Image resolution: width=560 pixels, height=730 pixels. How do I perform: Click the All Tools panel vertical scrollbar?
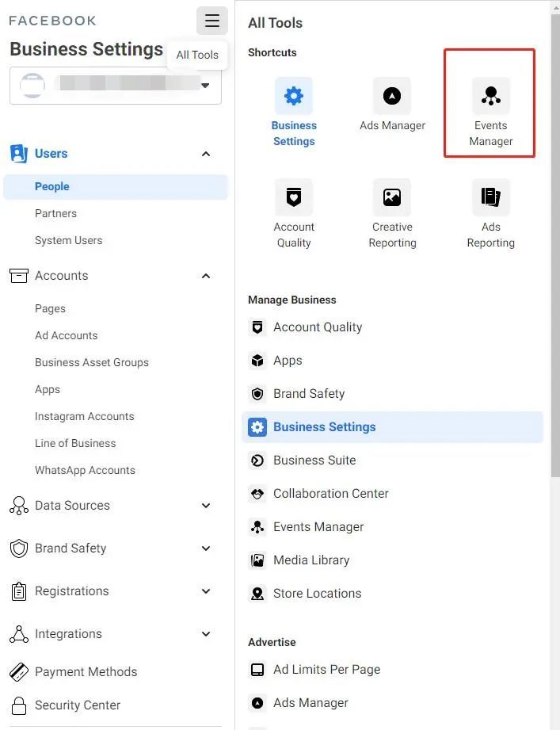tap(555, 245)
